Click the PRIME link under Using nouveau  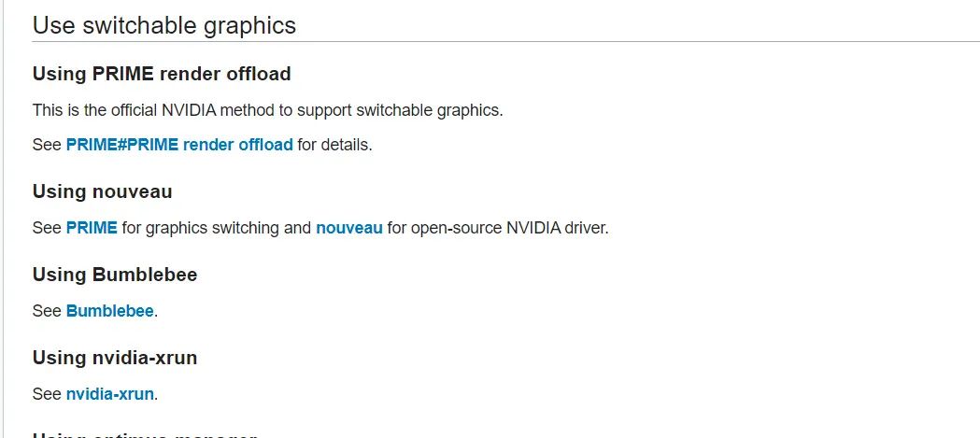pyautogui.click(x=92, y=228)
